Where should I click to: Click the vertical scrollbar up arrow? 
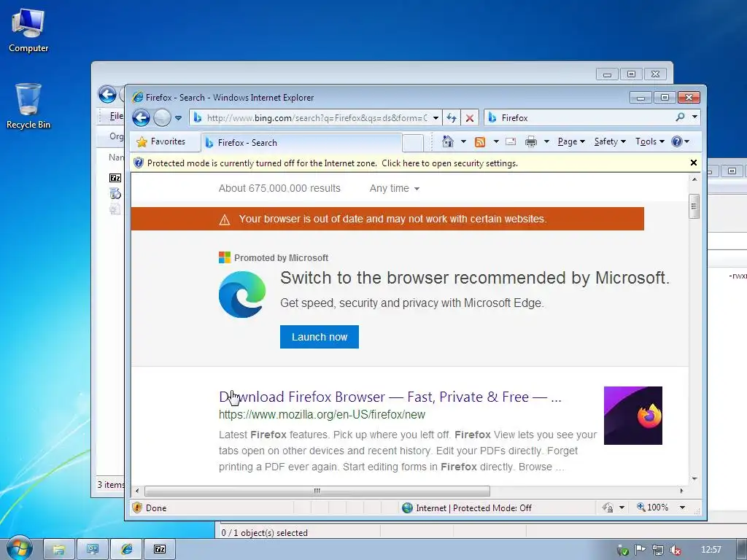(694, 179)
